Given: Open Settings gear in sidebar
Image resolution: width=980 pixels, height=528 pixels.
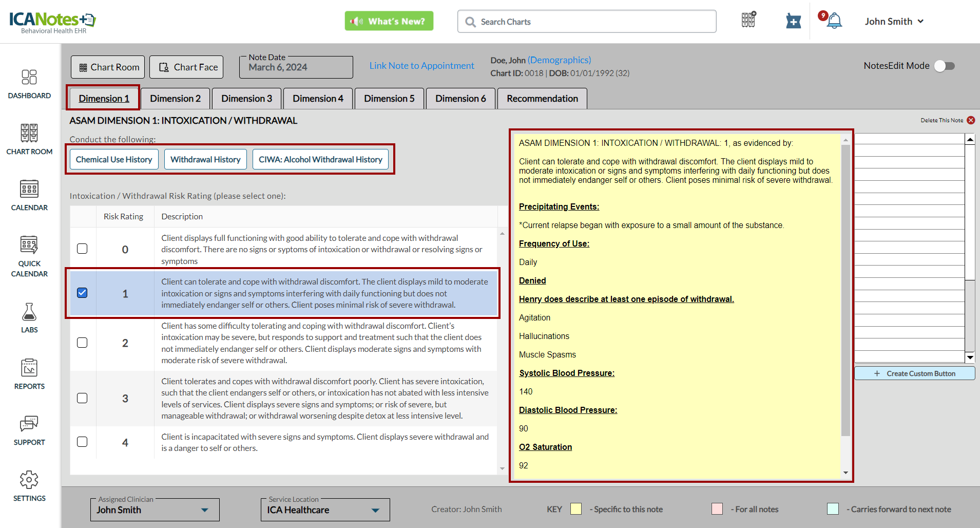Looking at the screenshot, I should coord(29,480).
